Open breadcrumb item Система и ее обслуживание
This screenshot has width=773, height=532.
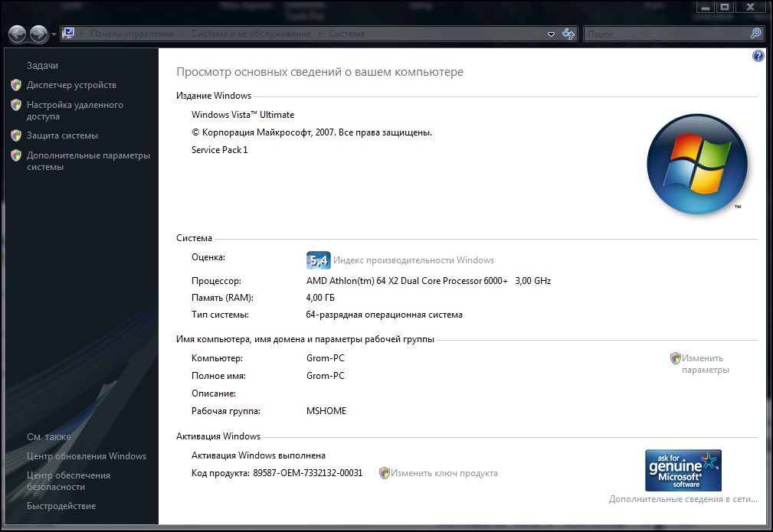pos(251,34)
